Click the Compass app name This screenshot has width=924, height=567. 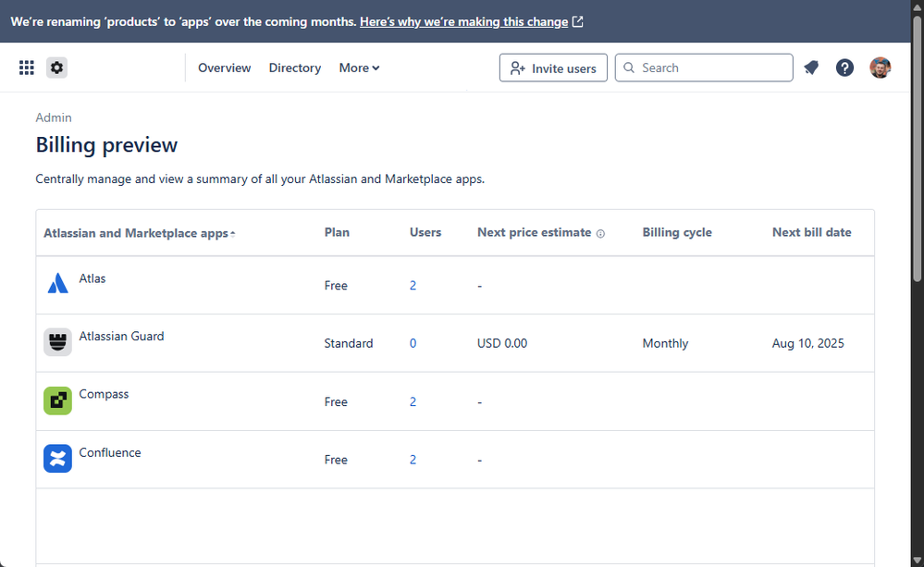pyautogui.click(x=104, y=394)
